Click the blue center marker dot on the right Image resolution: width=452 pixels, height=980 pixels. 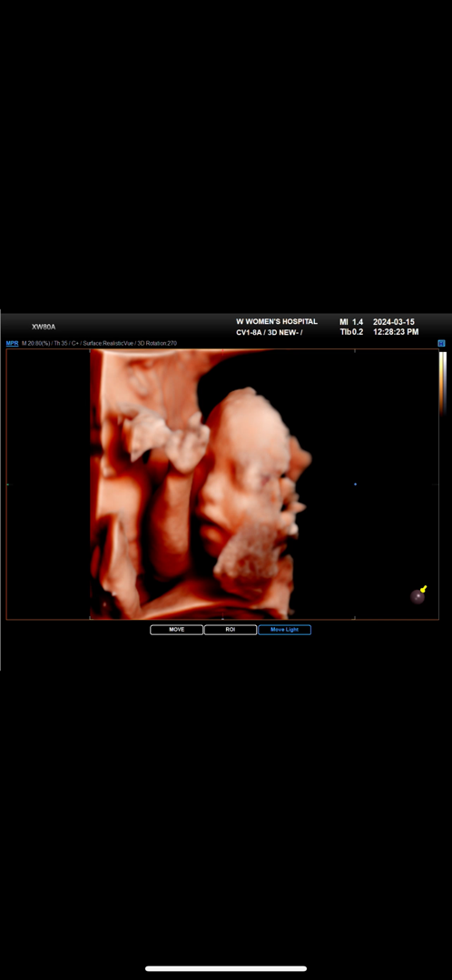355,485
